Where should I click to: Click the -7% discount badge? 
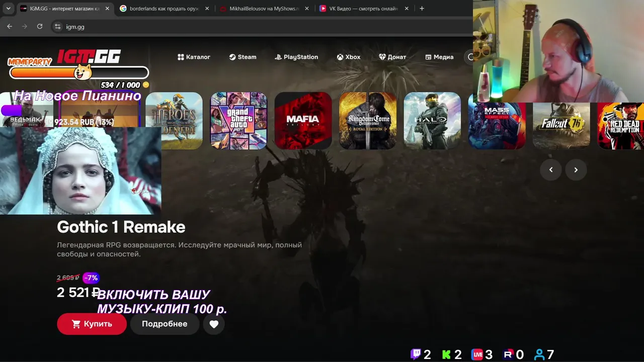(x=91, y=278)
